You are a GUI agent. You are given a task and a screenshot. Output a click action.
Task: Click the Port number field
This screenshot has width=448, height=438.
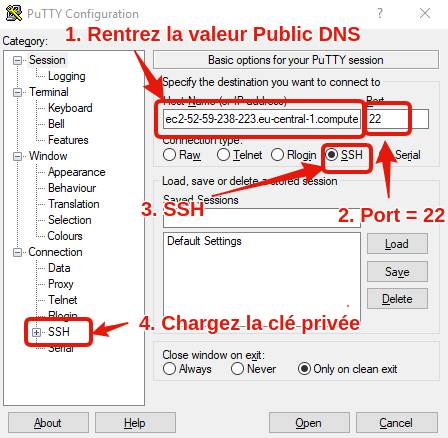pyautogui.click(x=398, y=119)
